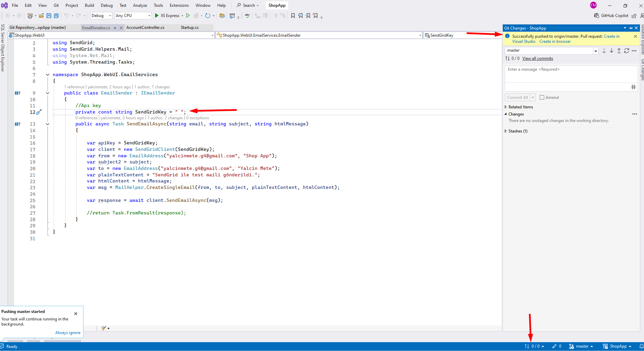
Task: Toggle auto hide pin on Git Changes panel
Action: click(x=631, y=28)
